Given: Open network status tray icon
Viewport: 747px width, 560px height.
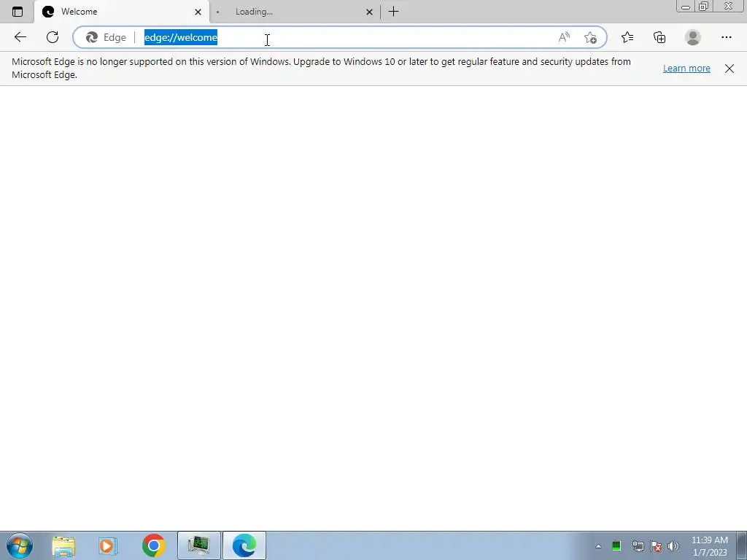Looking at the screenshot, I should coord(638,545).
